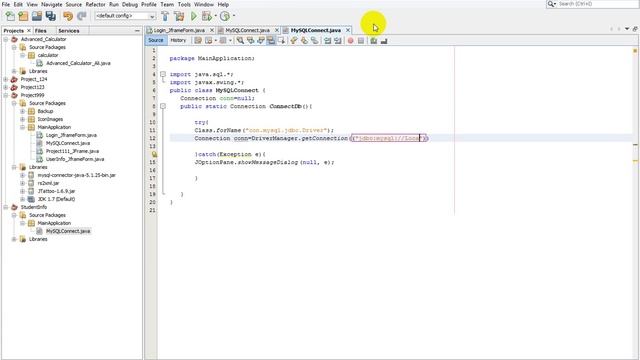Open the Profile Project dropdown arrow
This screenshot has width=640, height=360.
[233, 16]
